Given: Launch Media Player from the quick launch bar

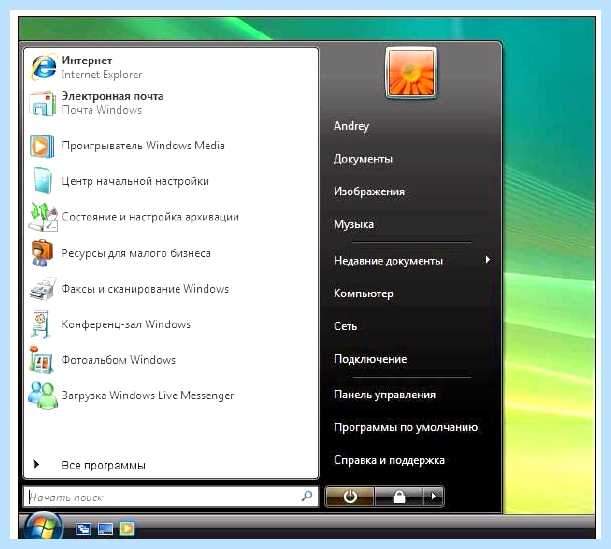Looking at the screenshot, I should click(127, 529).
